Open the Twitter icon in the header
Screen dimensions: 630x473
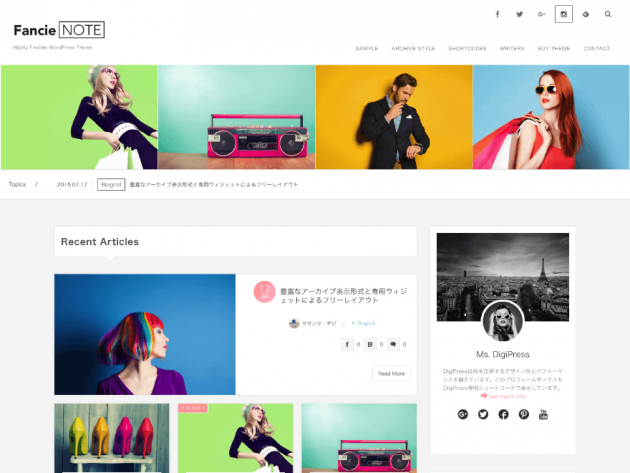[520, 14]
